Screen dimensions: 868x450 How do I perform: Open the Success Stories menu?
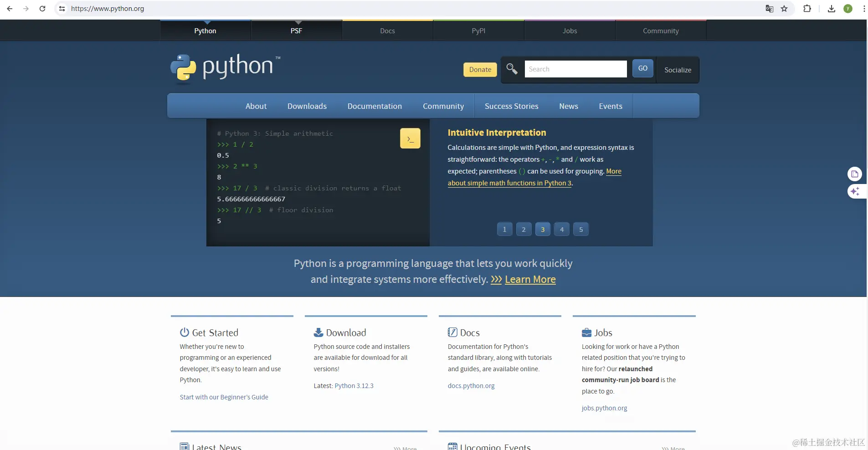[x=512, y=106]
